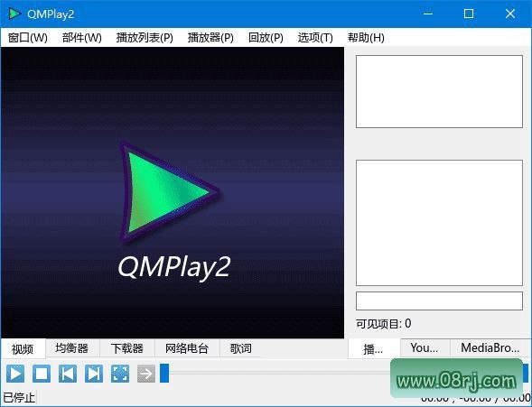Screen dimensions: 532x407
Task: Switch to the 视频 tab
Action: click(x=23, y=348)
